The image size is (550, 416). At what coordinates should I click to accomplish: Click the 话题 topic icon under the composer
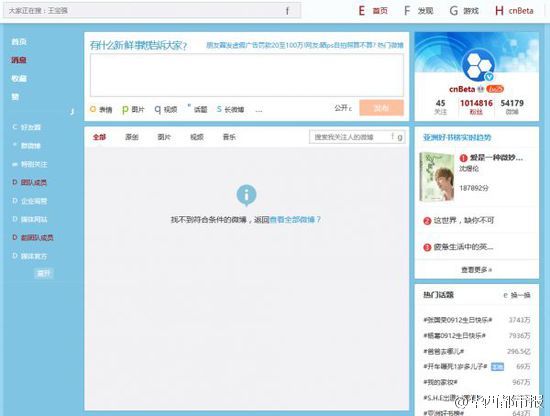pos(189,106)
